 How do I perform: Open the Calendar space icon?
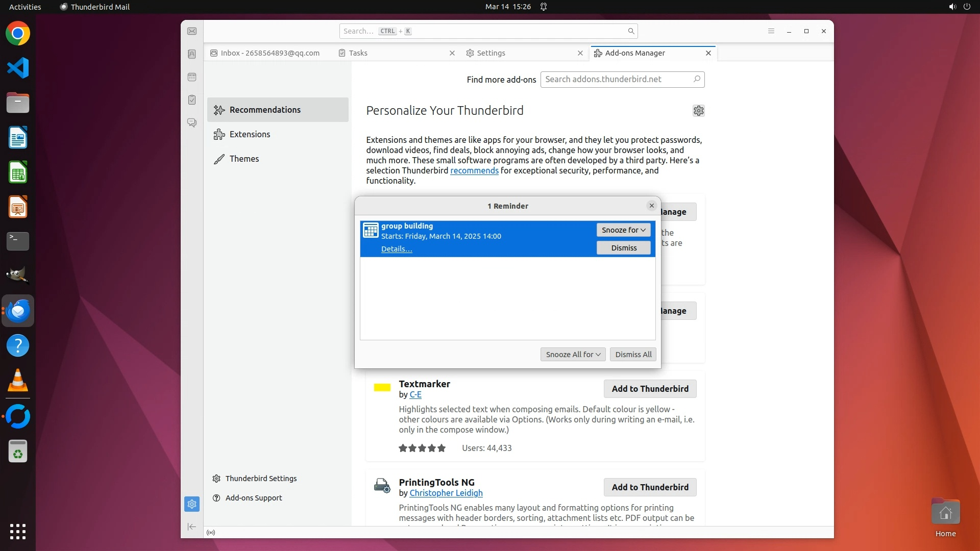click(x=192, y=77)
